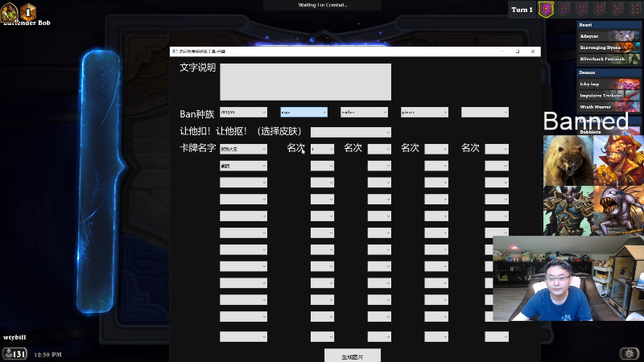Click the Waiting for Combat status banner

coord(323,5)
